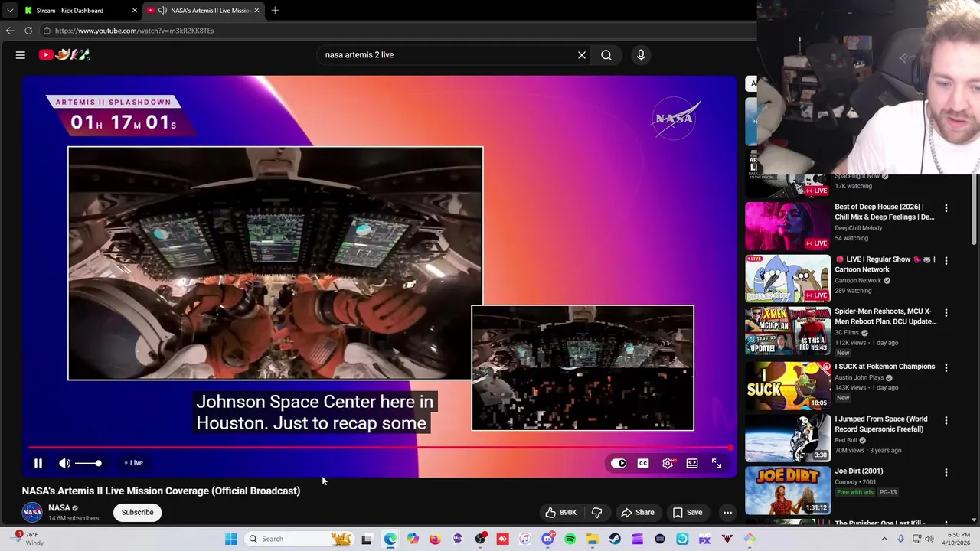Enter fullscreen mode
Screen dimensions: 980x551
click(717, 463)
